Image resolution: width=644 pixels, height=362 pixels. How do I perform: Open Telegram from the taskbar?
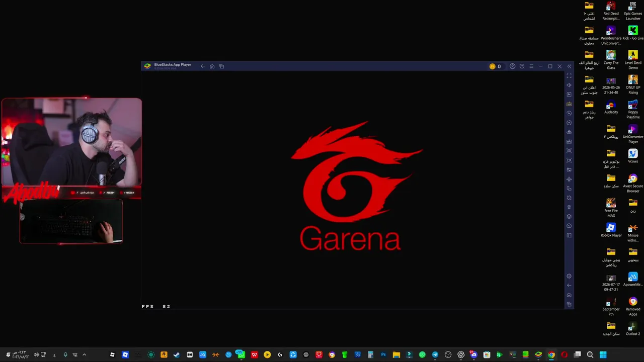435,355
